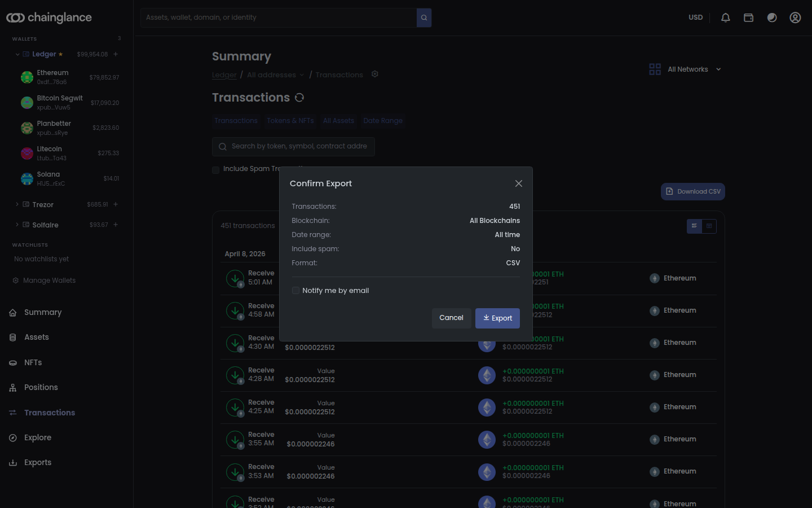Screen dimensions: 812x508
Task: Focus the top Assets, wallet, domain search field
Action: 279,17
